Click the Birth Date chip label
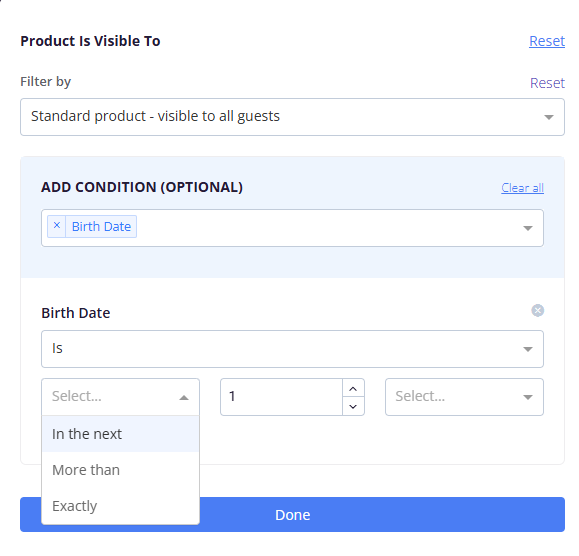 click(101, 226)
